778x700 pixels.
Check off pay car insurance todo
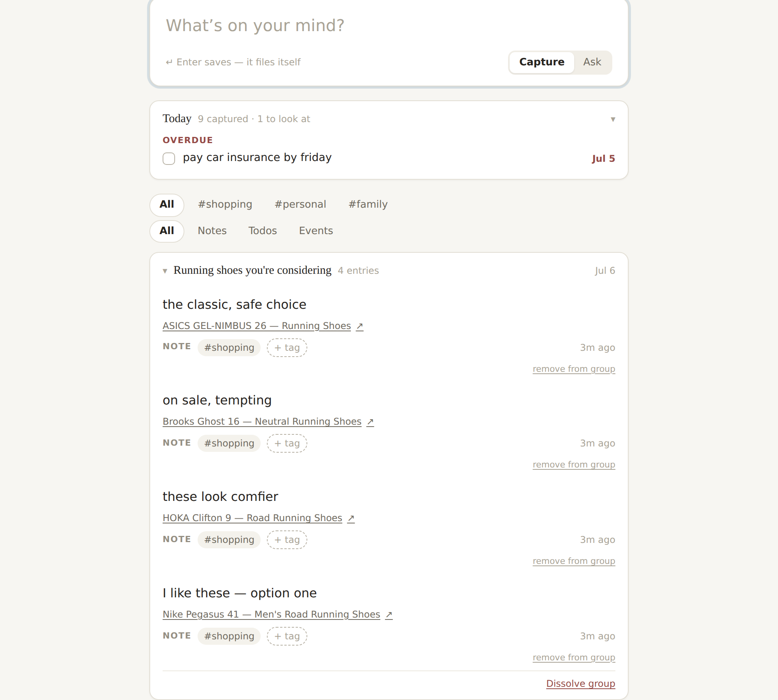[169, 159]
